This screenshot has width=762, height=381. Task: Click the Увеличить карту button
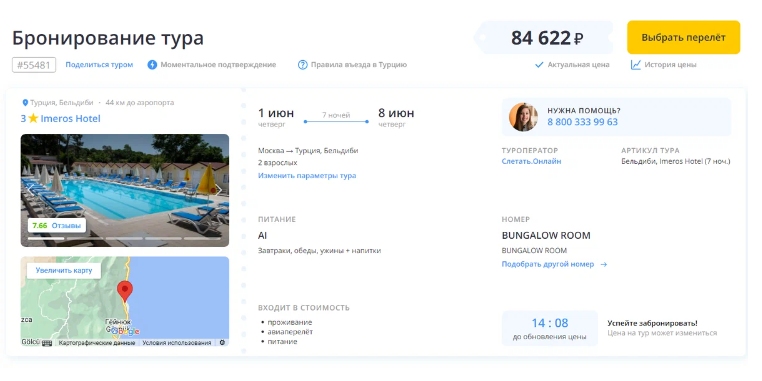pyautogui.click(x=64, y=270)
